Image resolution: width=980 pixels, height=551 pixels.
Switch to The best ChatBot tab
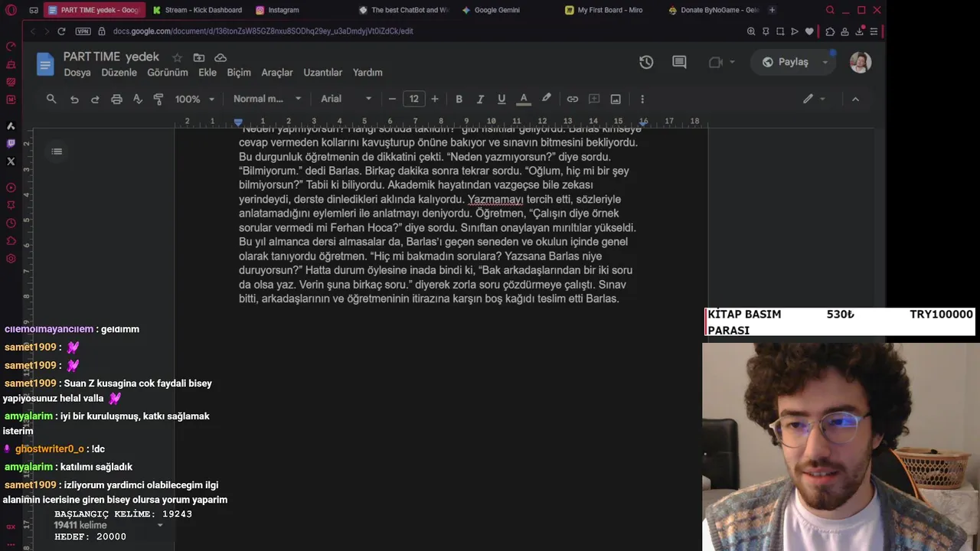pyautogui.click(x=403, y=10)
